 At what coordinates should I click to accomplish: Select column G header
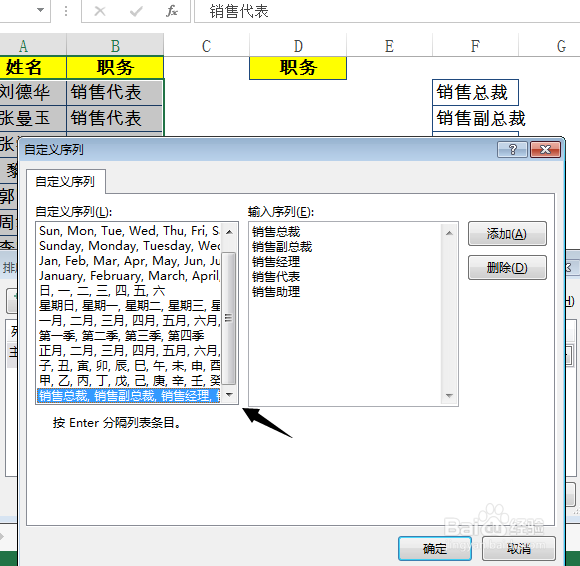coord(550,46)
